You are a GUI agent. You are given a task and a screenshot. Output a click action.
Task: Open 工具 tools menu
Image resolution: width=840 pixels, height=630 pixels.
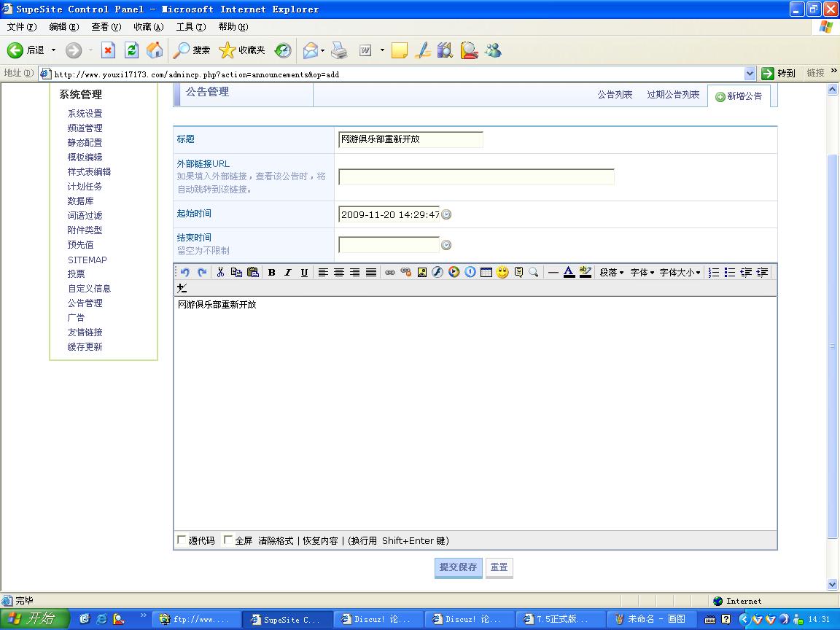tap(191, 27)
